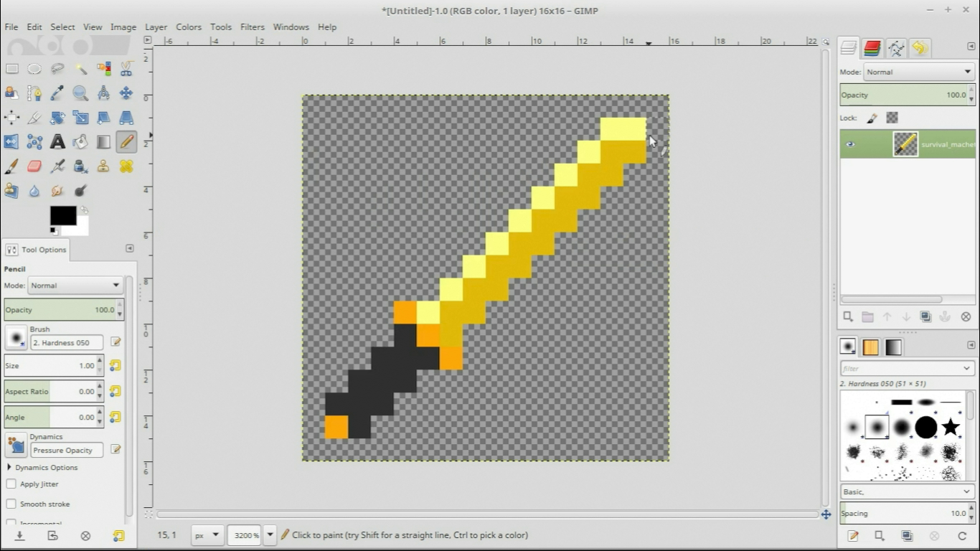
Task: Open the zoom percentage dropdown in status bar
Action: pos(270,534)
